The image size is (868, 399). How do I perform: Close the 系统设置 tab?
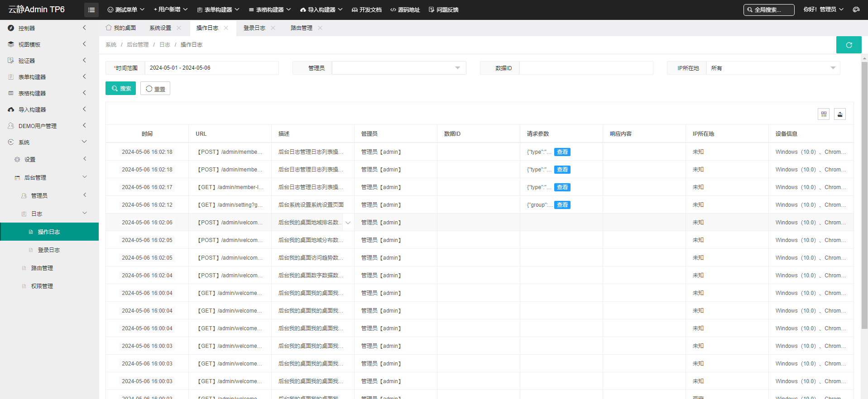pyautogui.click(x=179, y=28)
